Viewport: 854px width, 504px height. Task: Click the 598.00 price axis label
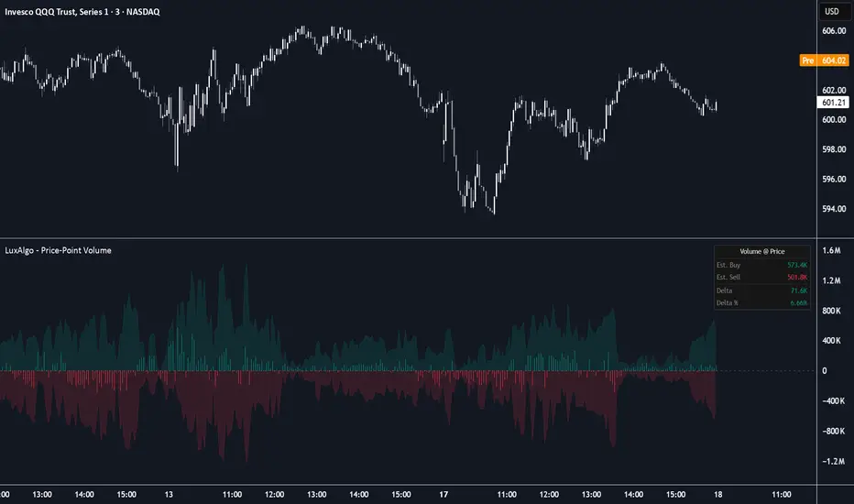(834, 149)
